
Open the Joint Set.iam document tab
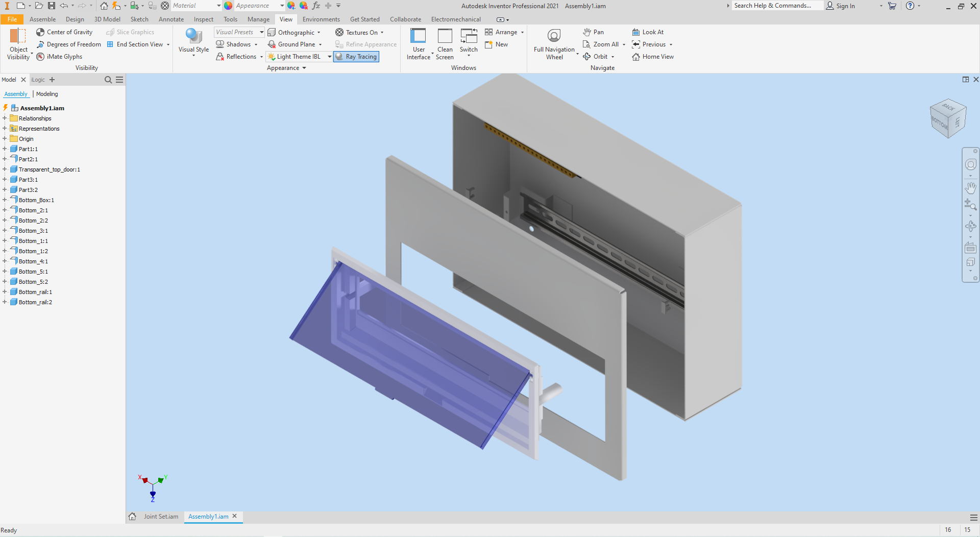pos(161,517)
